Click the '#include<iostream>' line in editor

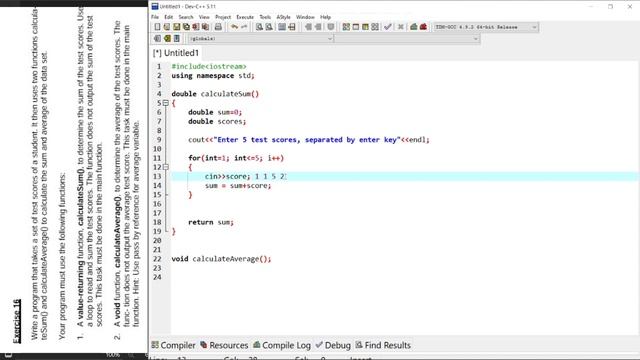tap(209, 66)
